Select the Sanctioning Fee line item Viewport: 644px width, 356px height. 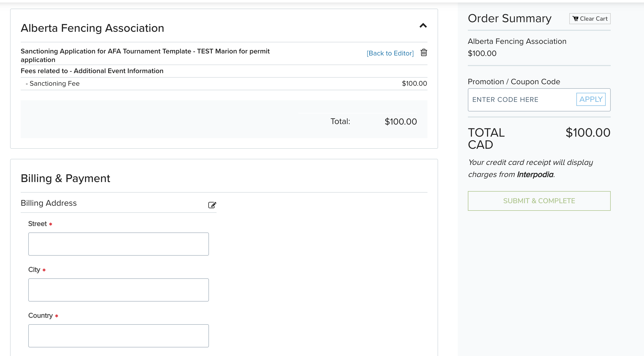(x=55, y=83)
